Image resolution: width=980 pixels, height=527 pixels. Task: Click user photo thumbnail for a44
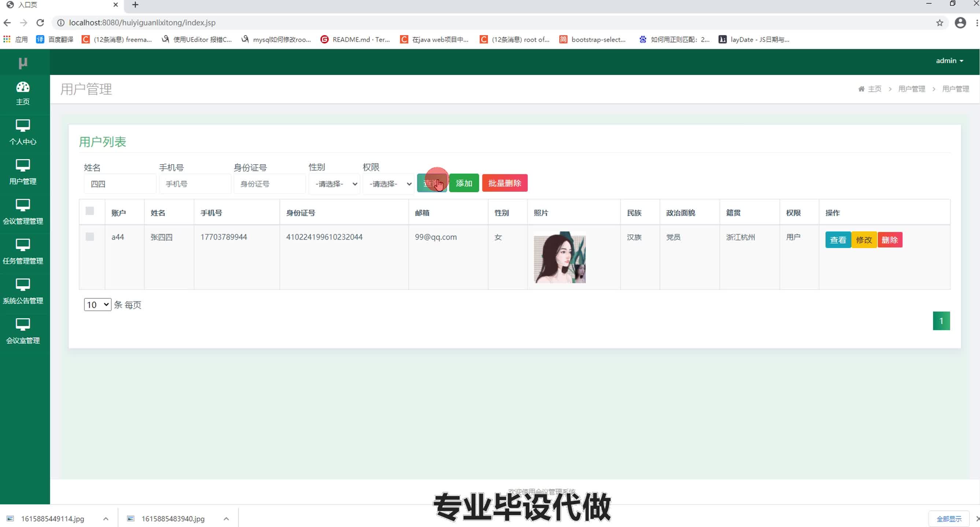[x=559, y=257]
